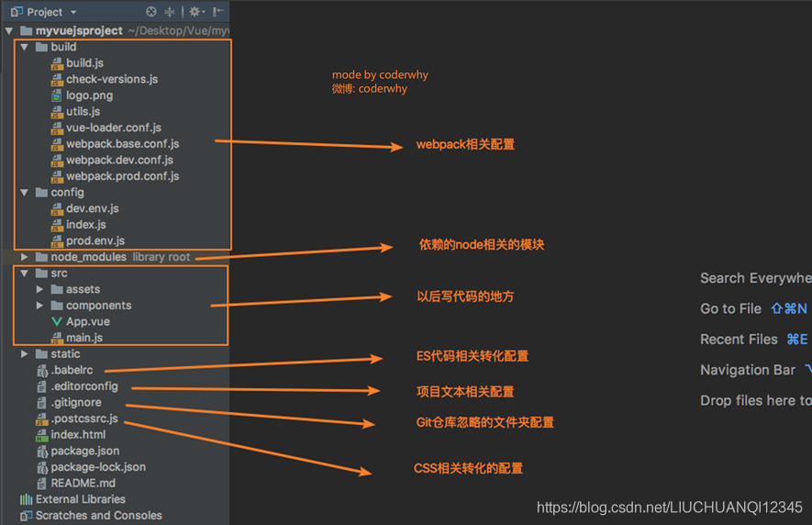The height and width of the screenshot is (525, 812).
Task: Click the index.html file icon
Action: click(x=42, y=435)
